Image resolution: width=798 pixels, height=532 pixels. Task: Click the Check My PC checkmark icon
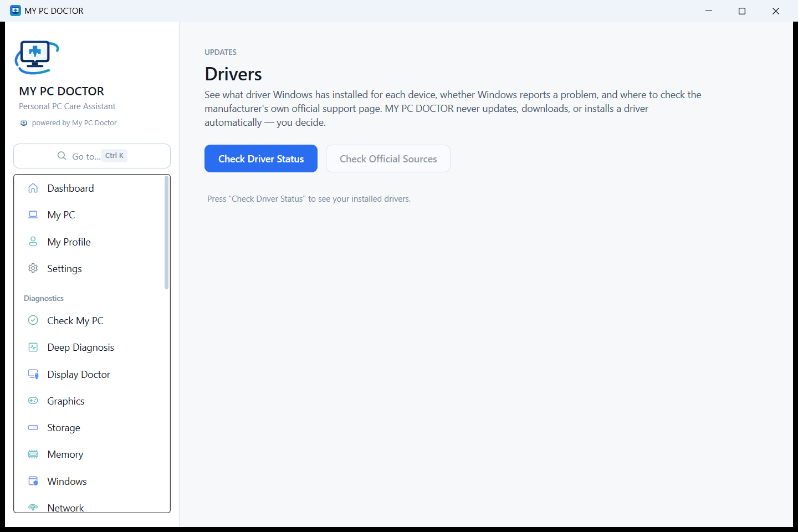[x=33, y=320]
